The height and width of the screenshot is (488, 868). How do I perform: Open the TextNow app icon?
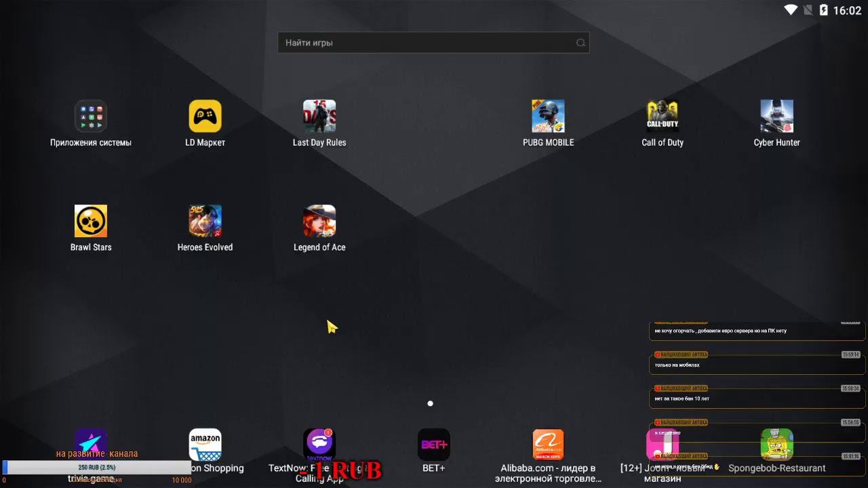[x=319, y=445]
